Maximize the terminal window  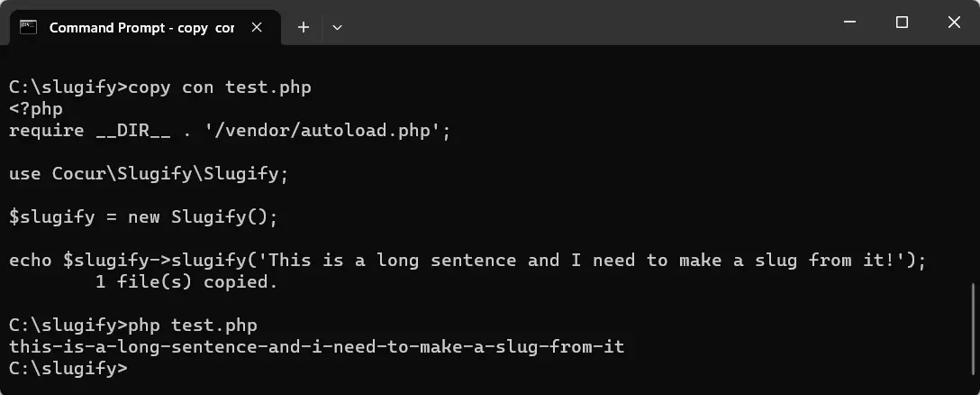coord(902,23)
